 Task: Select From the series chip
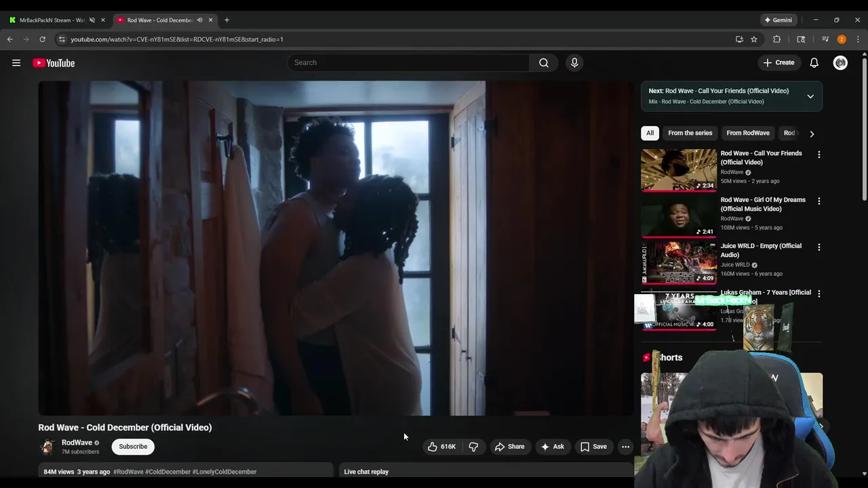pyautogui.click(x=690, y=133)
